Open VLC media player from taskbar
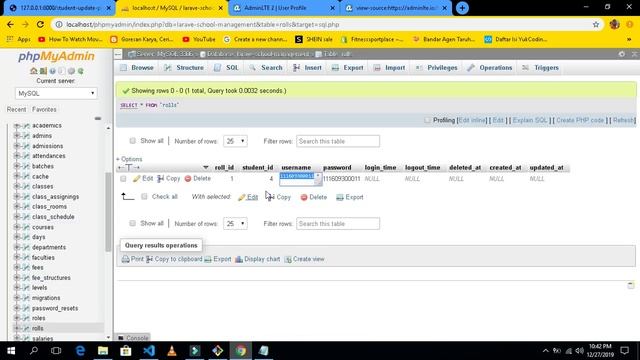640x360 pixels. (172, 351)
